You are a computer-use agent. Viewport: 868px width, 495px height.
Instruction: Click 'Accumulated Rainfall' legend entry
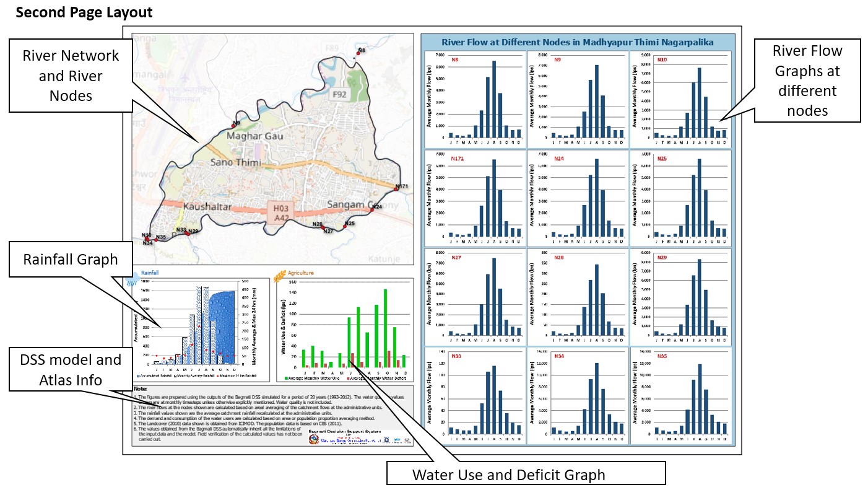pos(155,375)
